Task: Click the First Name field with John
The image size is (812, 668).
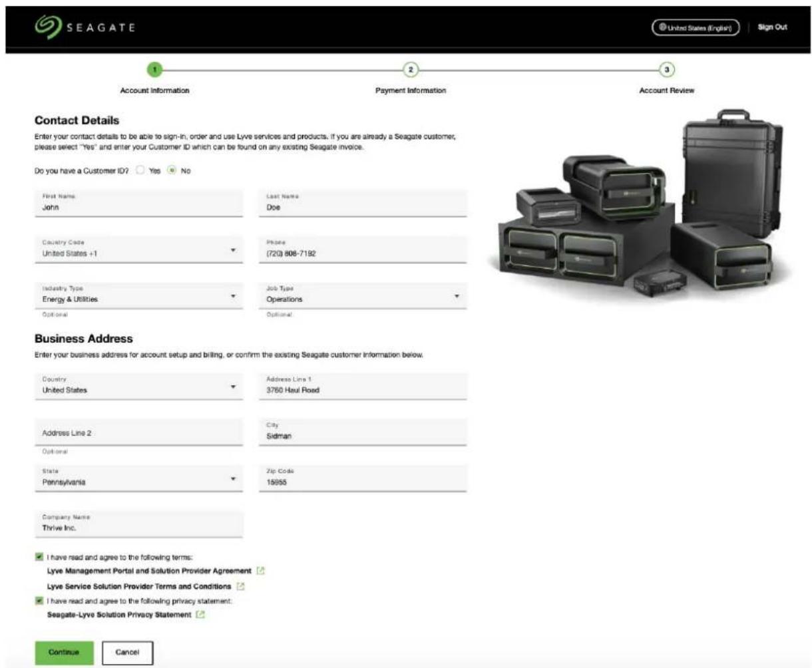Action: point(138,203)
